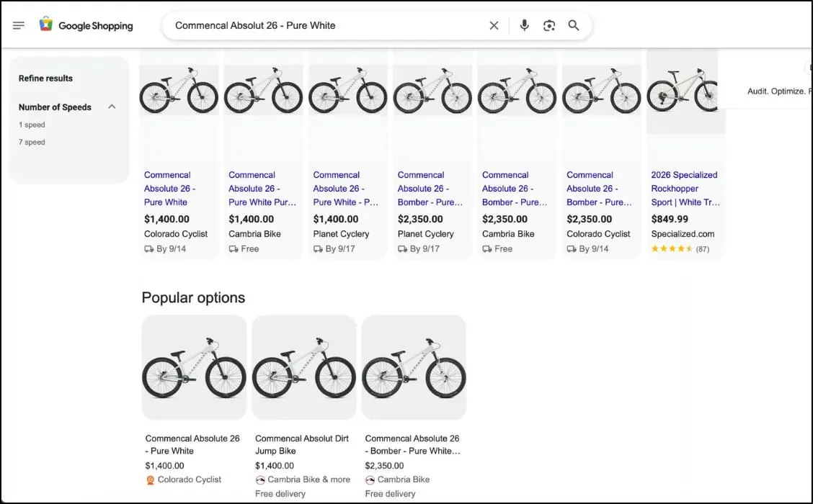Click Dirt Jump Bike thumbnail in Popular options
Screen dimensions: 818x504
coord(304,367)
